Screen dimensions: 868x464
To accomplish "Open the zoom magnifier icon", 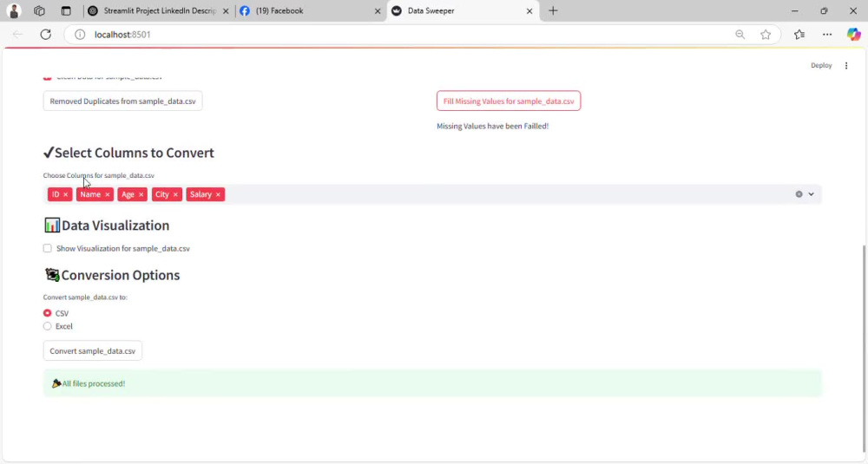I will coord(740,35).
